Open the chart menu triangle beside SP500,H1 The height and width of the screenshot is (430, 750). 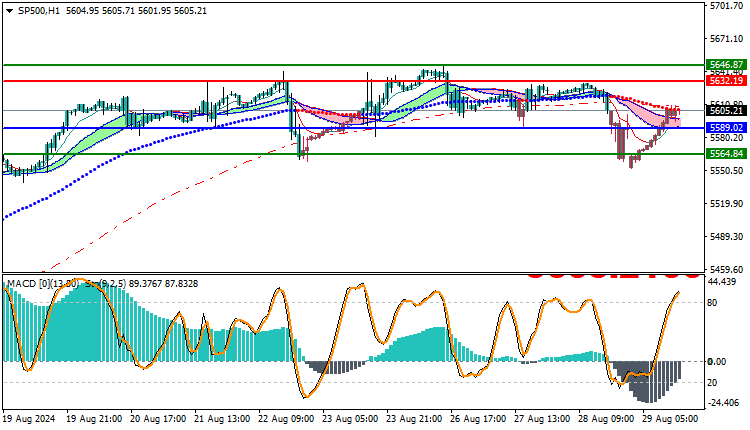pos(10,11)
